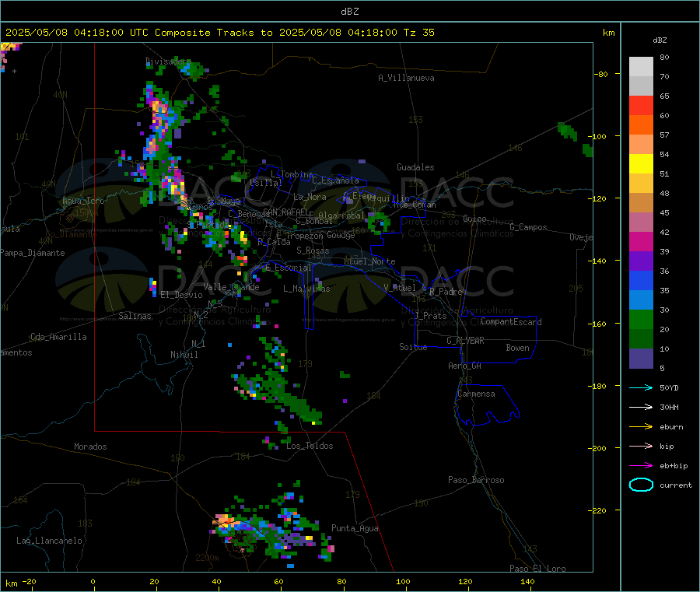The image size is (700, 592).
Task: Click the SAN_RAFAEL city label
Action: [x=285, y=212]
